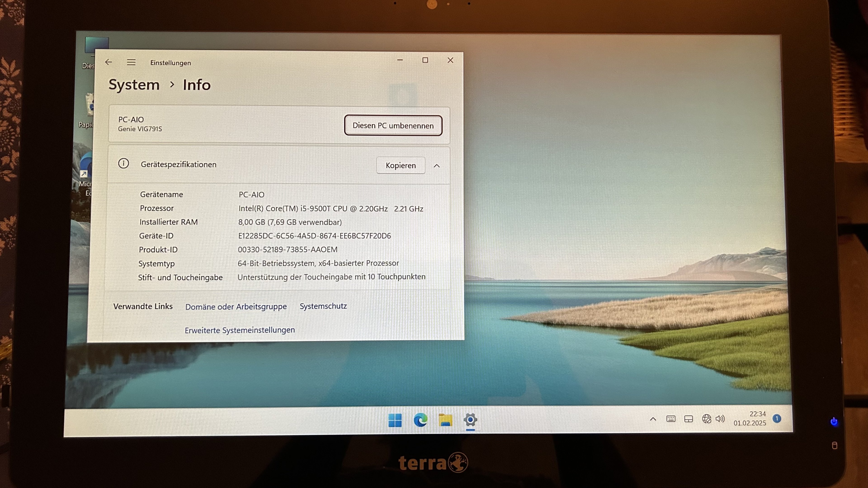Click the back arrow in Settings

pos(108,62)
